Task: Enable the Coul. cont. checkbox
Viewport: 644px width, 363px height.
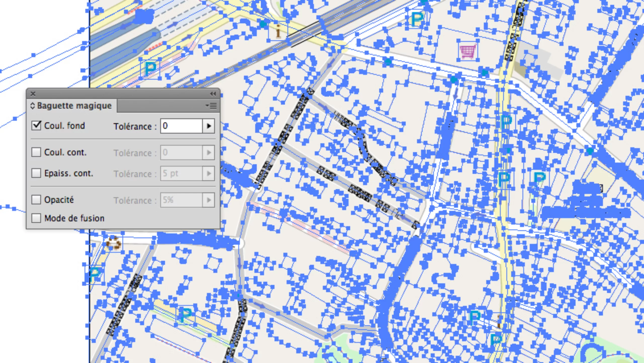Action: pyautogui.click(x=36, y=152)
